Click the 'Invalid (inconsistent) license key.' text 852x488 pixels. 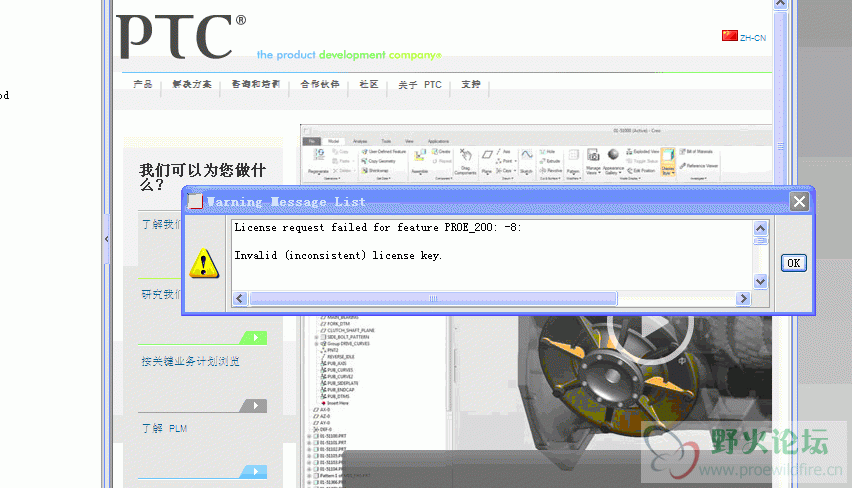338,255
